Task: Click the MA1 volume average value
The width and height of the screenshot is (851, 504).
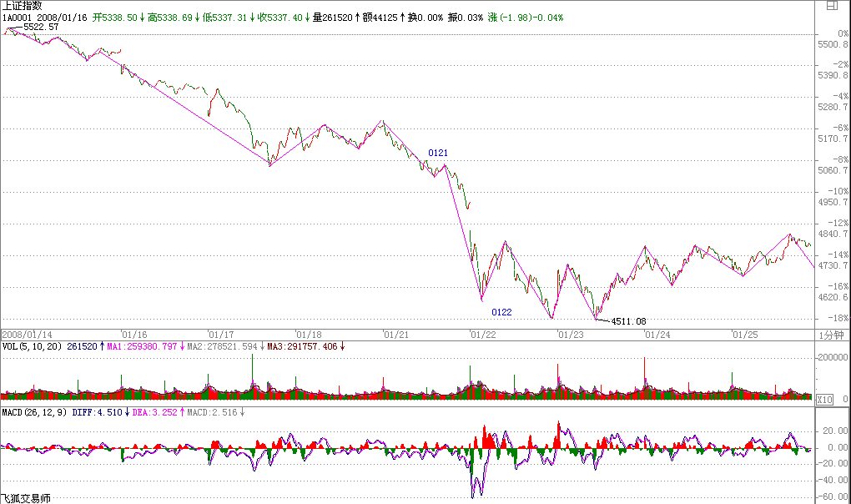Action: click(144, 345)
